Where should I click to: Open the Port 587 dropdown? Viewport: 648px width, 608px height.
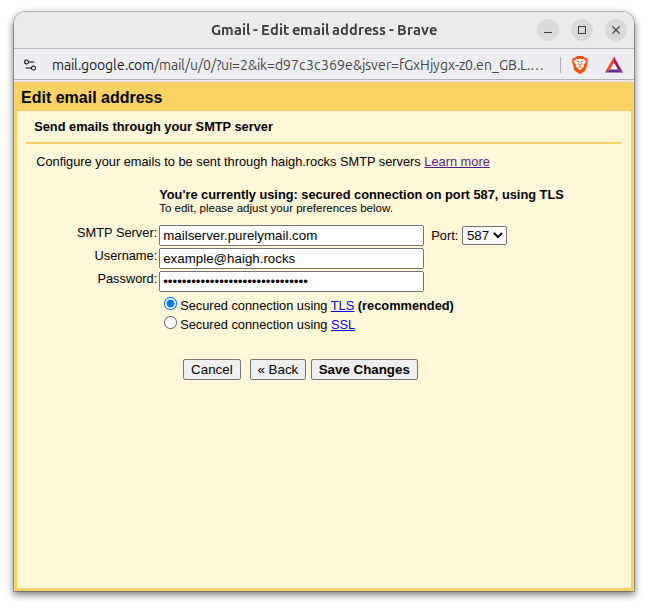pyautogui.click(x=484, y=236)
